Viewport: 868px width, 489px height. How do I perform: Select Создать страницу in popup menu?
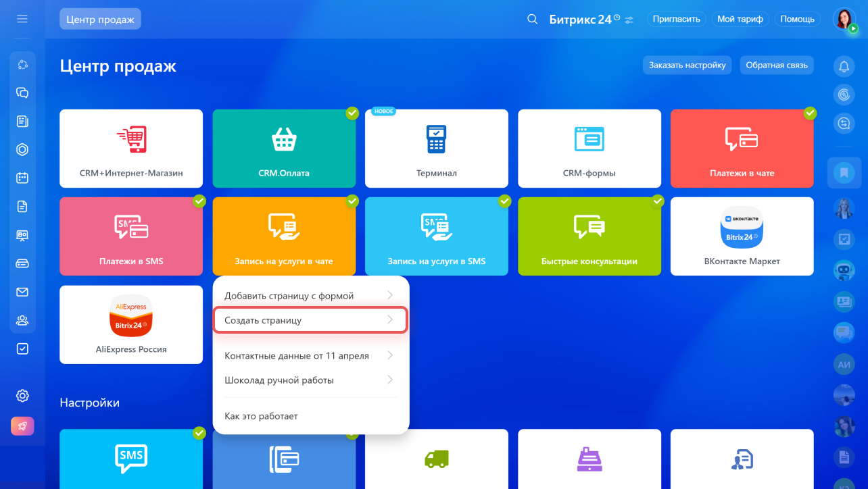coord(310,320)
